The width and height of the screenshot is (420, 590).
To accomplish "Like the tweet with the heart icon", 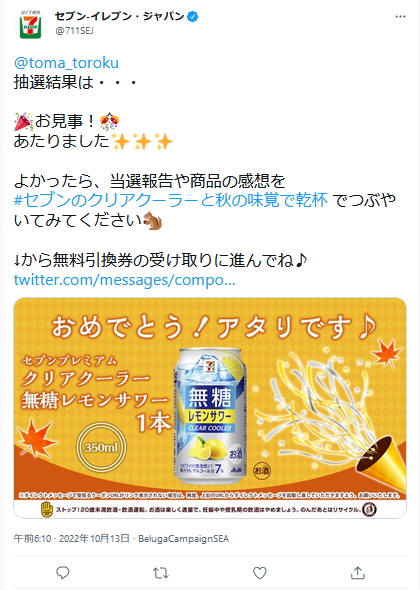I will [259, 573].
